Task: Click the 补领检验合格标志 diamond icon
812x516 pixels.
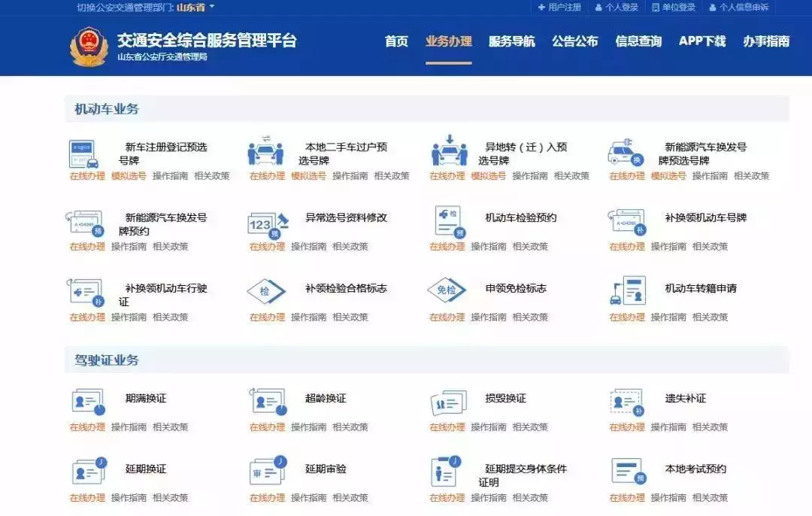Action: tap(266, 291)
